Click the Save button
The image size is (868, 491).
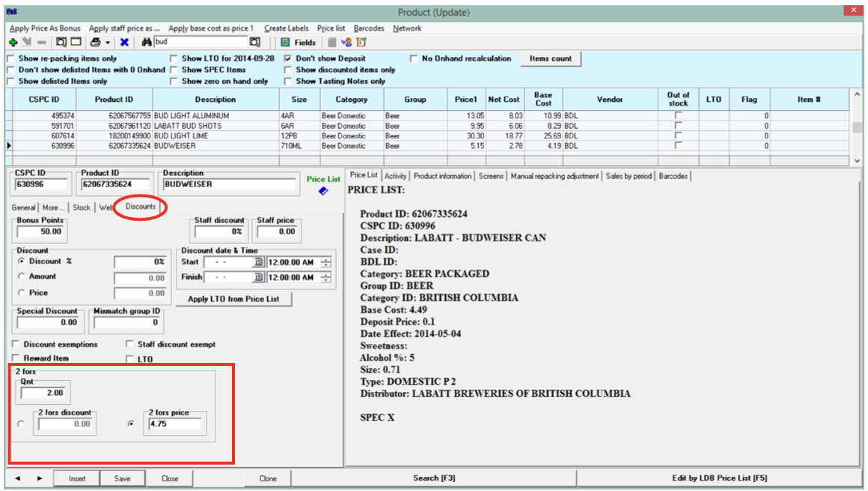(122, 478)
